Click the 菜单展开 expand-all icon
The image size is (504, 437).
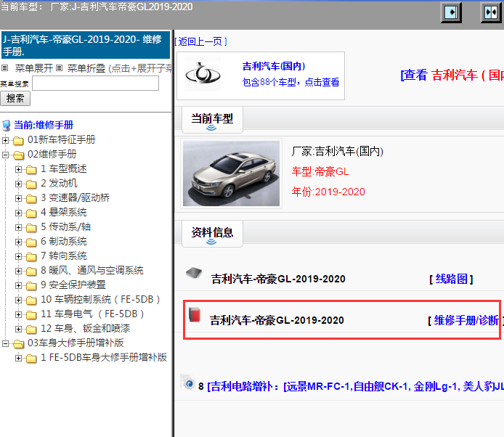coord(4,68)
